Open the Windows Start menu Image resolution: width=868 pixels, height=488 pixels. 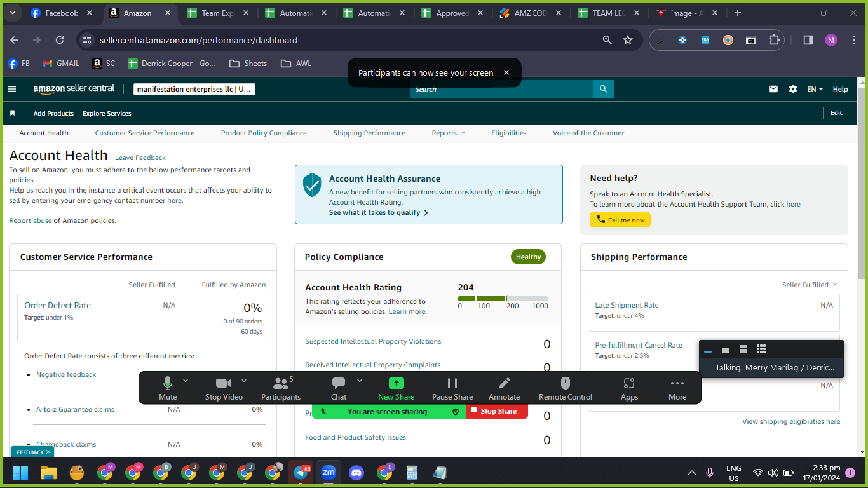(x=21, y=473)
